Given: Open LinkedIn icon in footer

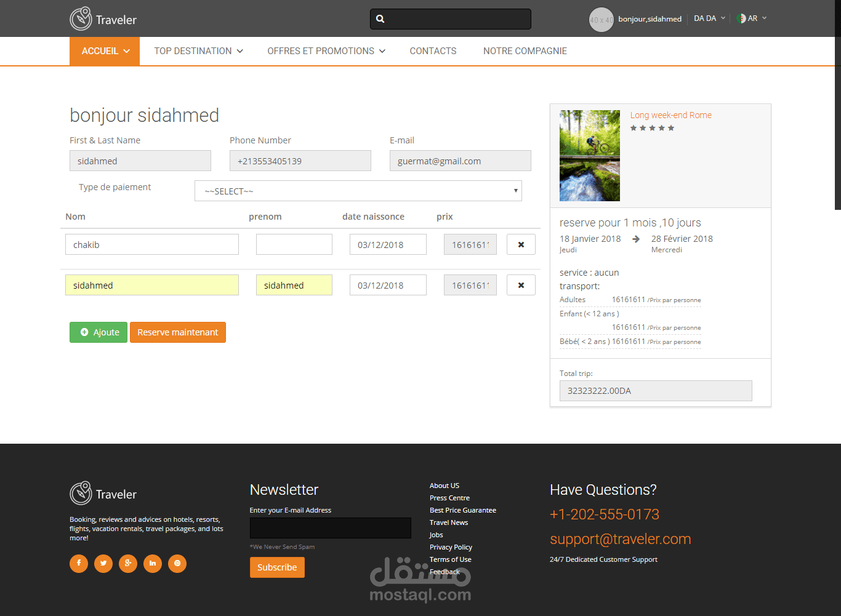Looking at the screenshot, I should (153, 563).
